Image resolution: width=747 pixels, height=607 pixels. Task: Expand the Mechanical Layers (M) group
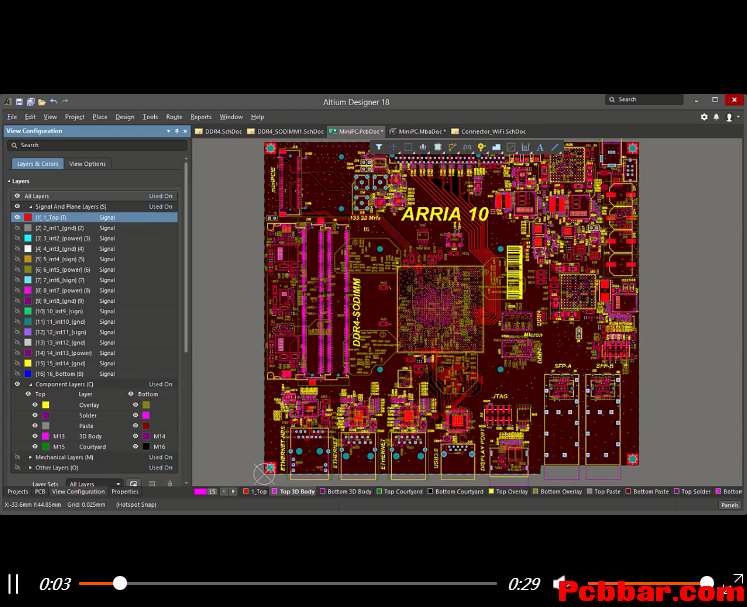(x=30, y=457)
